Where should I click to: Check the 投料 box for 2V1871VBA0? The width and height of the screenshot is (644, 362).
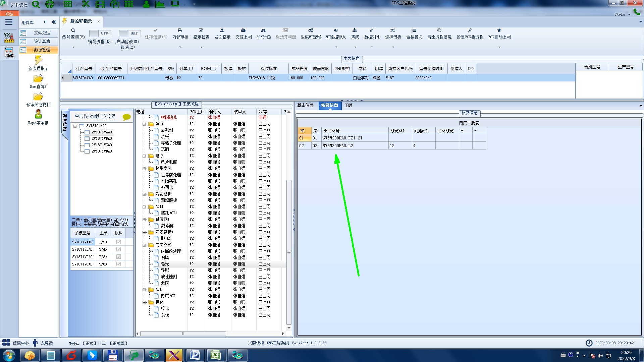[118, 249]
